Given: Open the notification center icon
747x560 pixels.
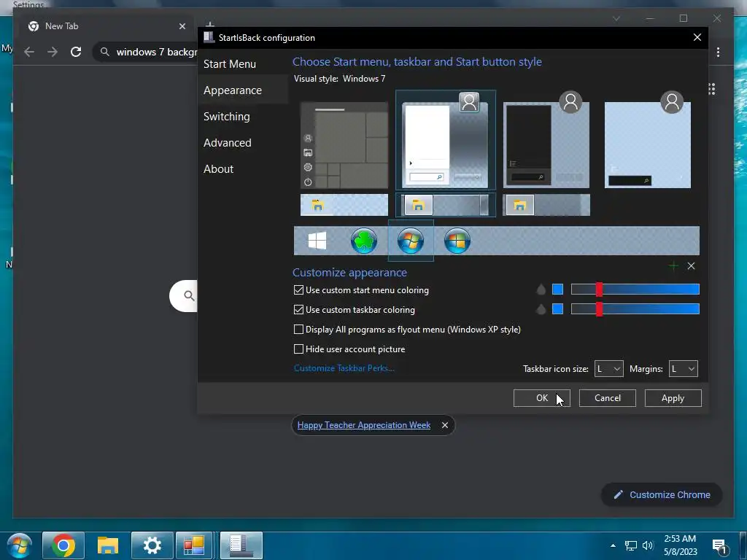Looking at the screenshot, I should point(719,545).
